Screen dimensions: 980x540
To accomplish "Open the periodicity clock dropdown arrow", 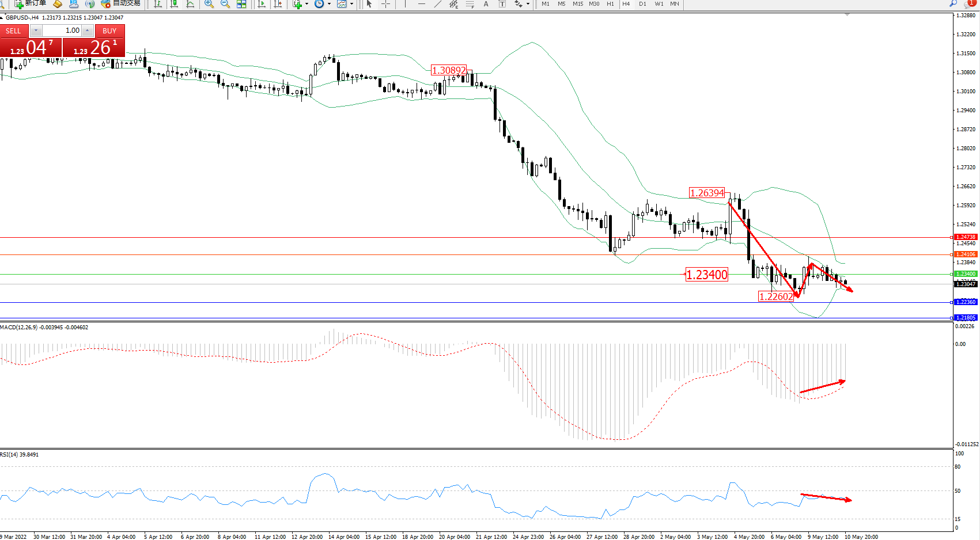I will click(329, 4).
